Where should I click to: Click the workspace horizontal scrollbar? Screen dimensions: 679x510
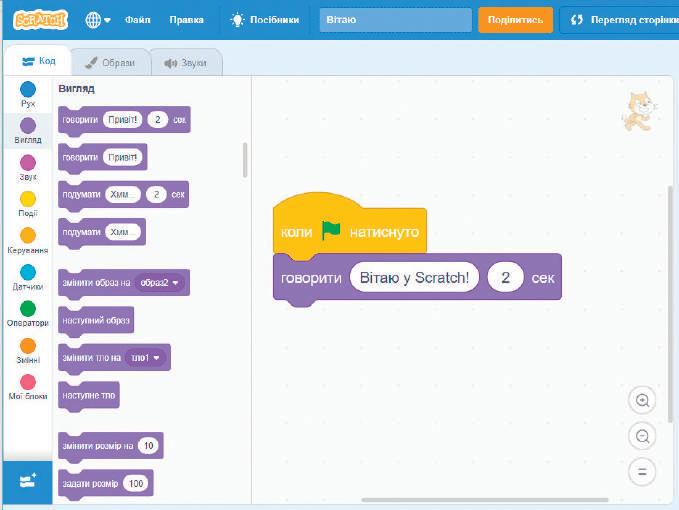pyautogui.click(x=485, y=500)
